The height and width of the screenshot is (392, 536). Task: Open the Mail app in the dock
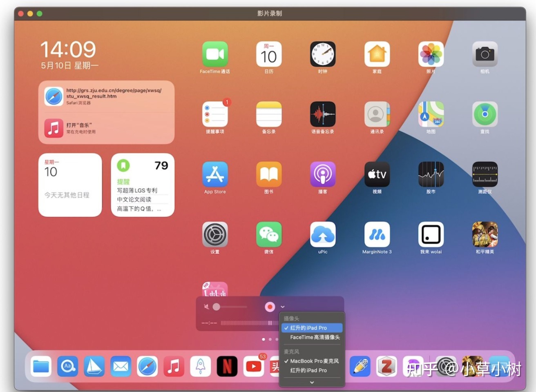point(121,366)
